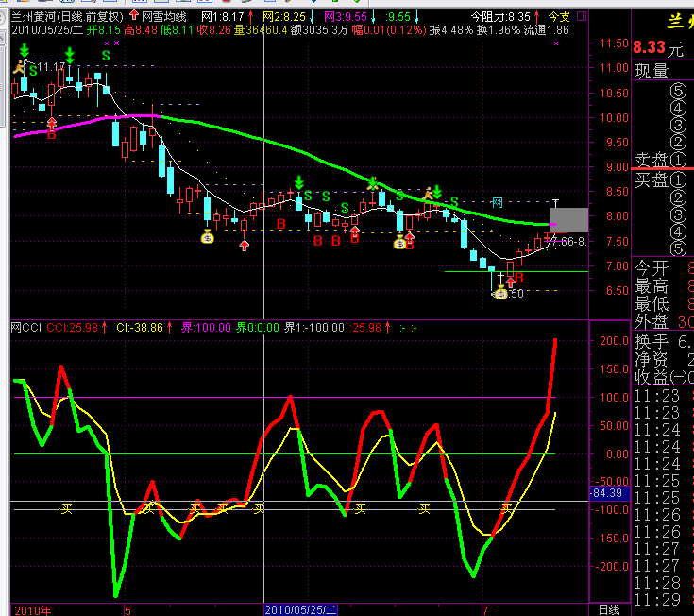The height and width of the screenshot is (616, 694).
Task: Click the 今支 label in top header
Action: pyautogui.click(x=560, y=17)
